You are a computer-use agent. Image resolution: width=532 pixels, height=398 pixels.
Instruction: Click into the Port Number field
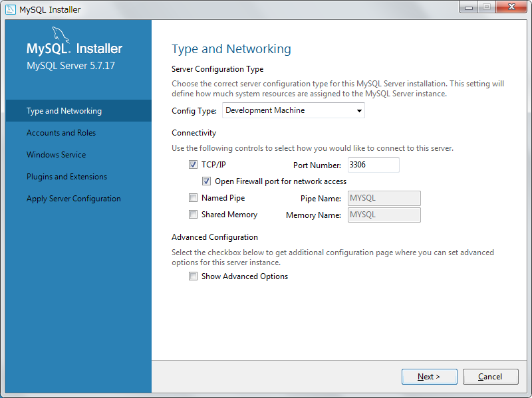(x=373, y=165)
